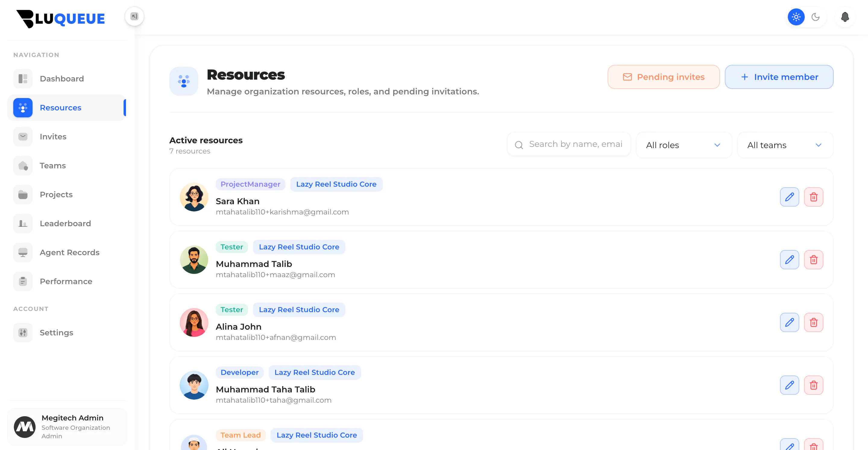Edit the Team Lead's resource
Screen dimensions: 868x450
point(789,445)
